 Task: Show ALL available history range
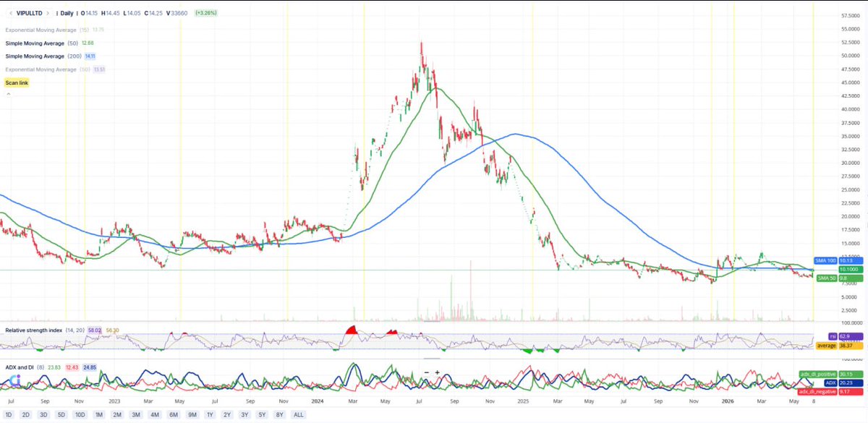(x=298, y=415)
